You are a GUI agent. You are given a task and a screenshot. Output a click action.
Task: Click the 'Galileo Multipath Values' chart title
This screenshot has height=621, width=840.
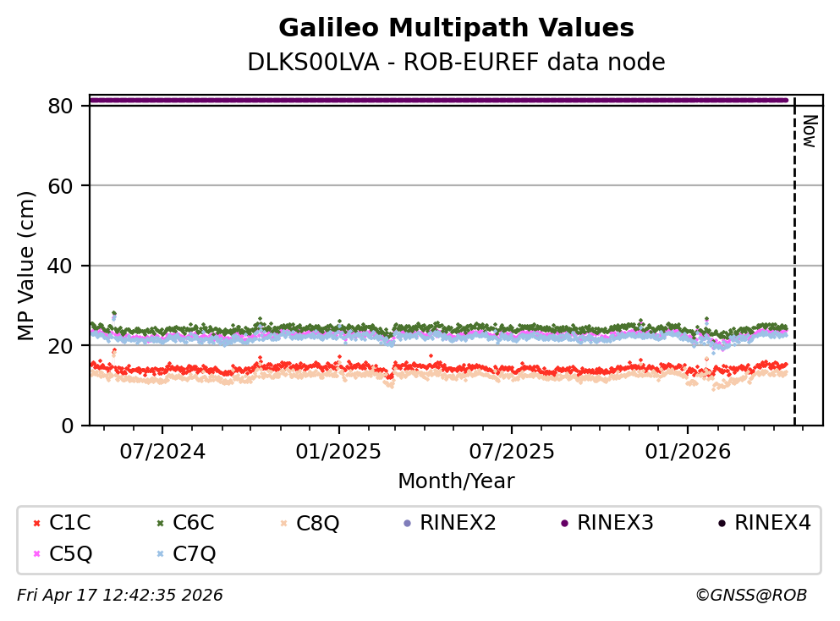coord(456,28)
